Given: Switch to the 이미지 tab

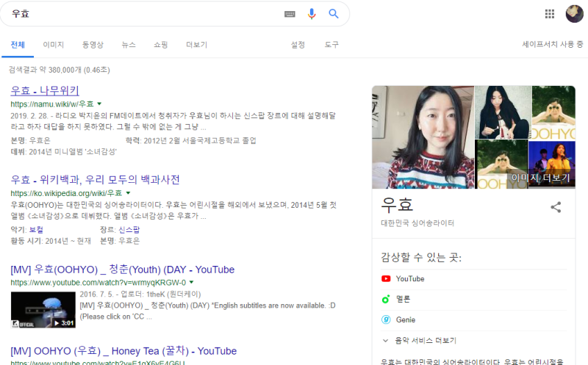Looking at the screenshot, I should [53, 45].
